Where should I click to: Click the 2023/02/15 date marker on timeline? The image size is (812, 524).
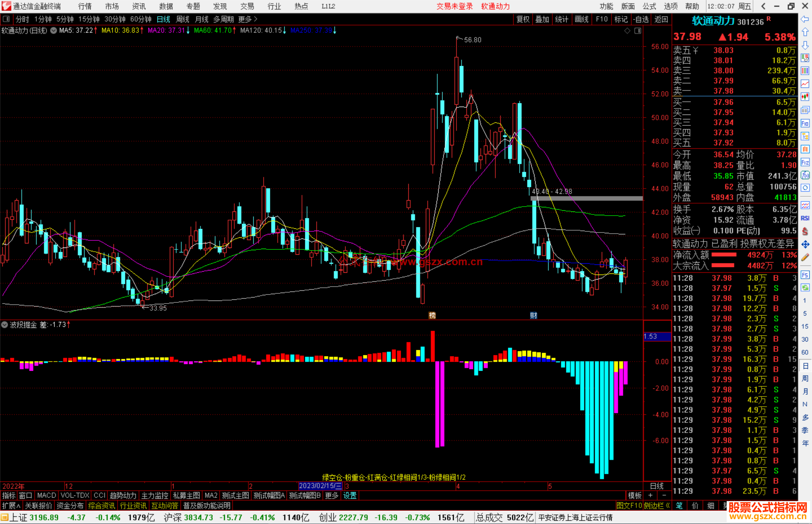(x=320, y=486)
